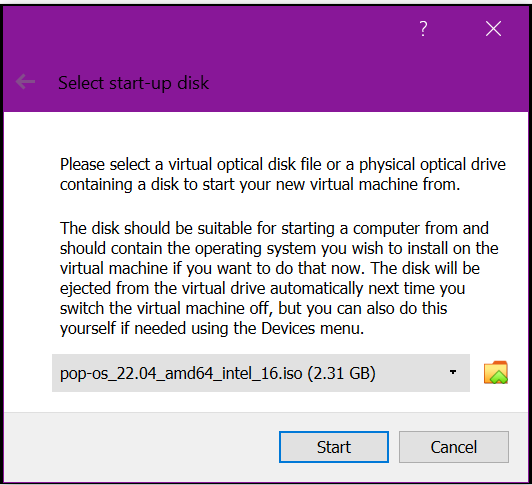Screen dimensions: 532x485
Task: Click 'switch the virtual machine off' text line
Action: click(x=253, y=309)
